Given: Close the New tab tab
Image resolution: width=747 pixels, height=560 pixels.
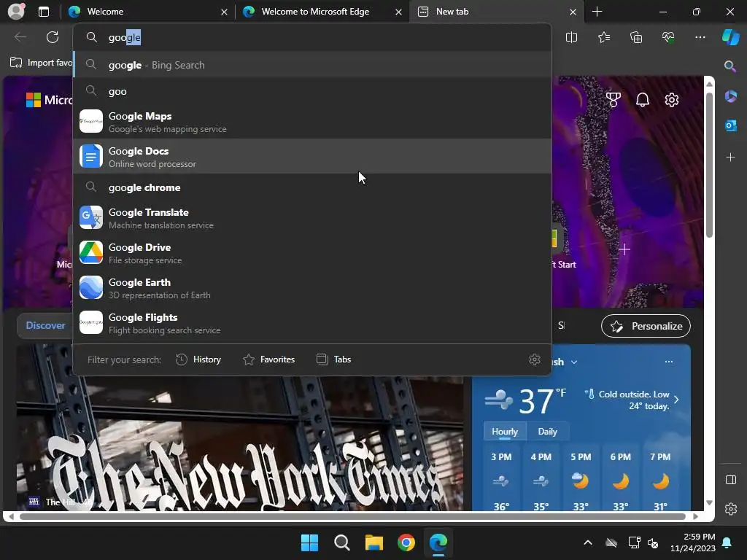Looking at the screenshot, I should tap(573, 12).
